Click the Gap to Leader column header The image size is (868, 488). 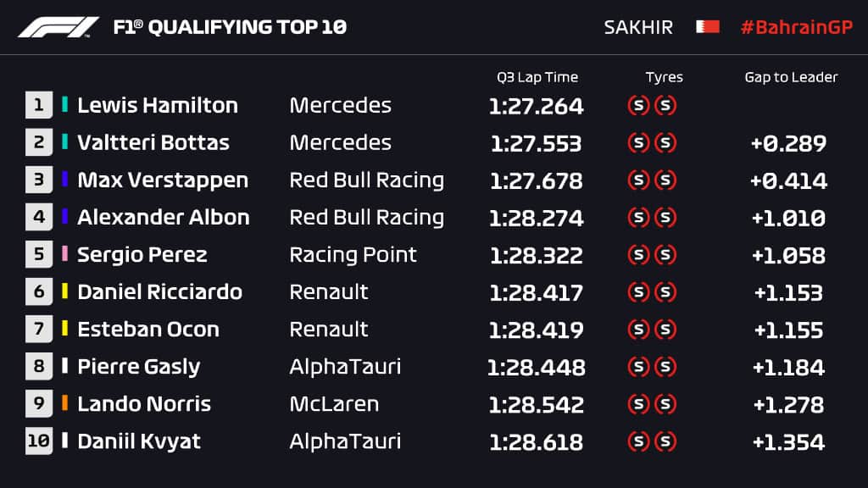(x=791, y=77)
